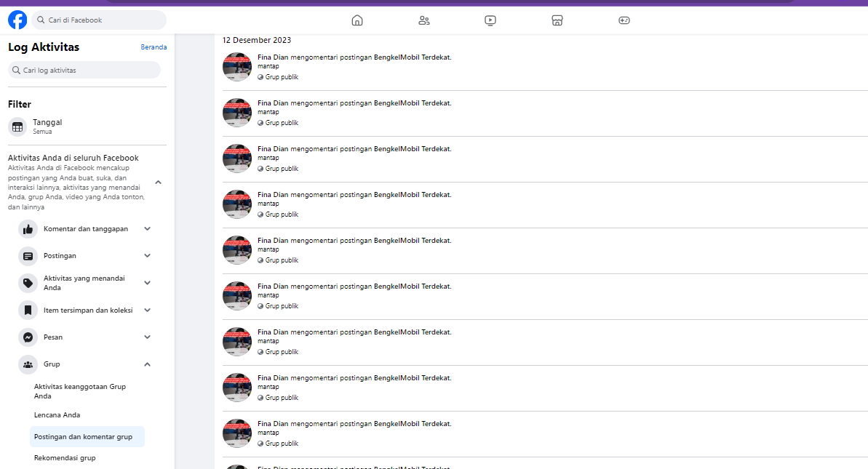This screenshot has width=868, height=469.
Task: Click the Tanggal calendar icon
Action: pos(17,127)
